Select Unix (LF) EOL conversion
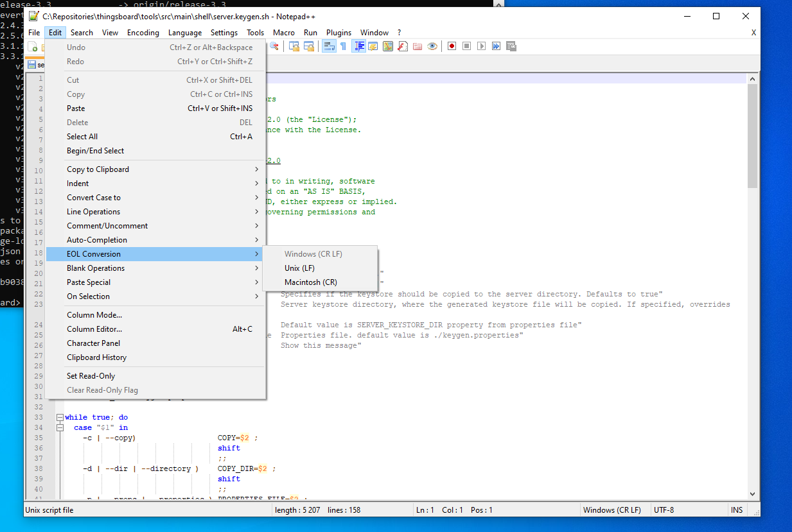This screenshot has width=792, height=532. coord(320,268)
